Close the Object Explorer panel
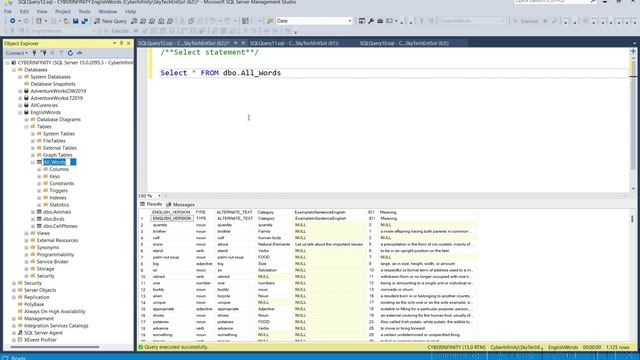Screen dimensions: 640x360 pos(129,43)
